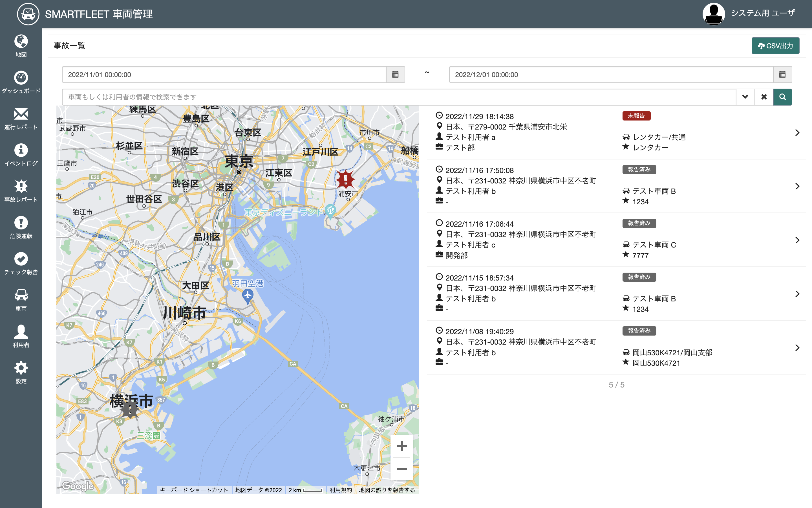Expand the search options dropdown arrow
This screenshot has width=812, height=508.
[745, 97]
